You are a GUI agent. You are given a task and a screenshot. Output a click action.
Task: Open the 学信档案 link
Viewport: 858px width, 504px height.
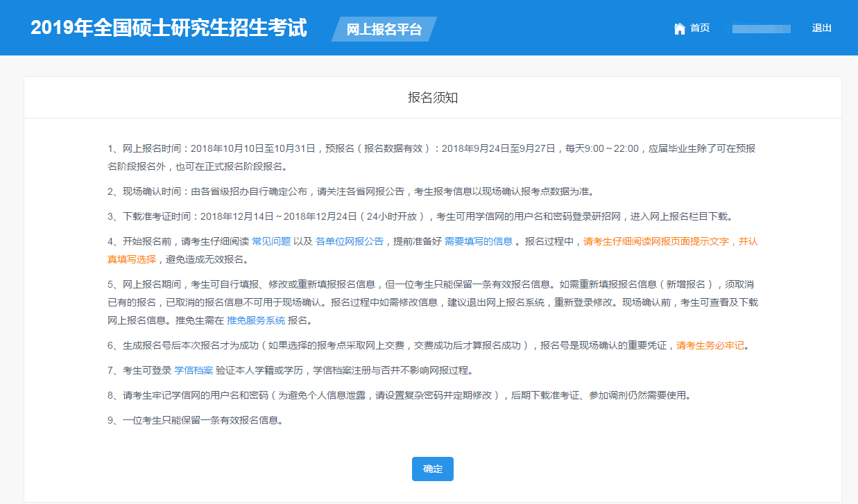[x=194, y=370]
